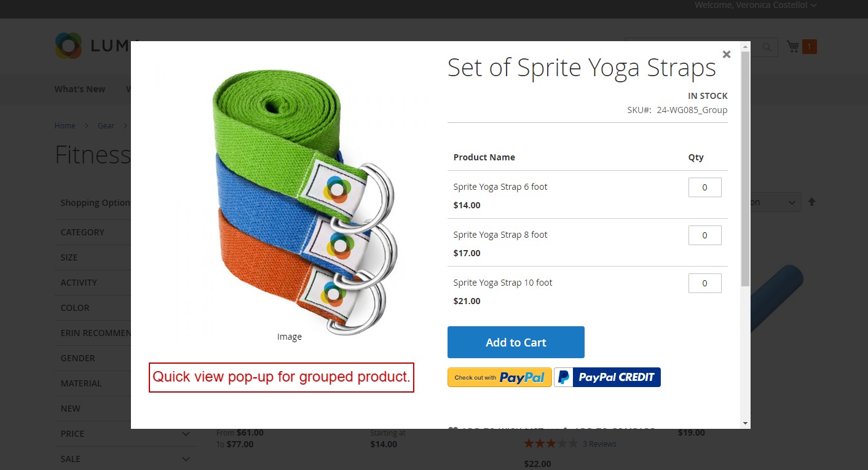Click the pop-up vertical scrollbar thumb

tap(745, 169)
